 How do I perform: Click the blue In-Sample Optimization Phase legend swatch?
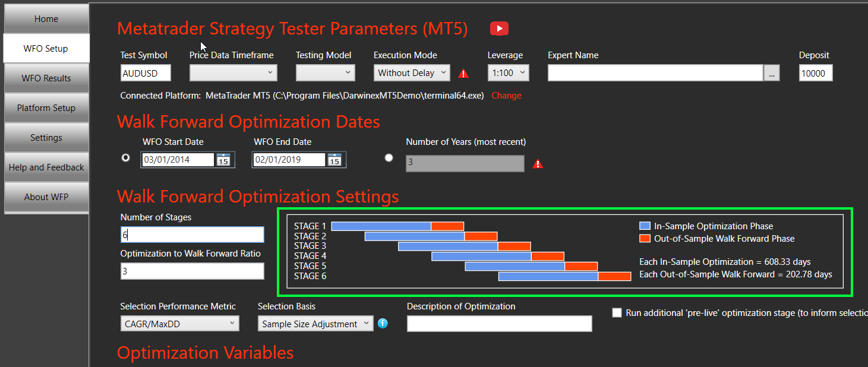click(645, 226)
